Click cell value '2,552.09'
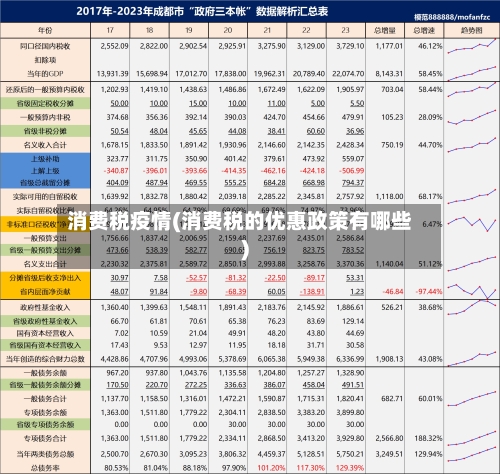This screenshot has width=500, height=474. coord(114,46)
